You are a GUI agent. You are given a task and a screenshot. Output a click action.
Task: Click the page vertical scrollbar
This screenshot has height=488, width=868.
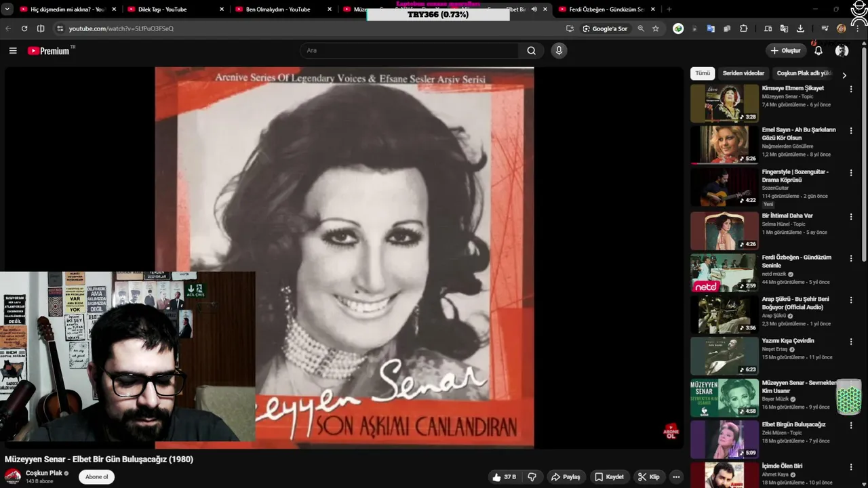[x=864, y=156]
